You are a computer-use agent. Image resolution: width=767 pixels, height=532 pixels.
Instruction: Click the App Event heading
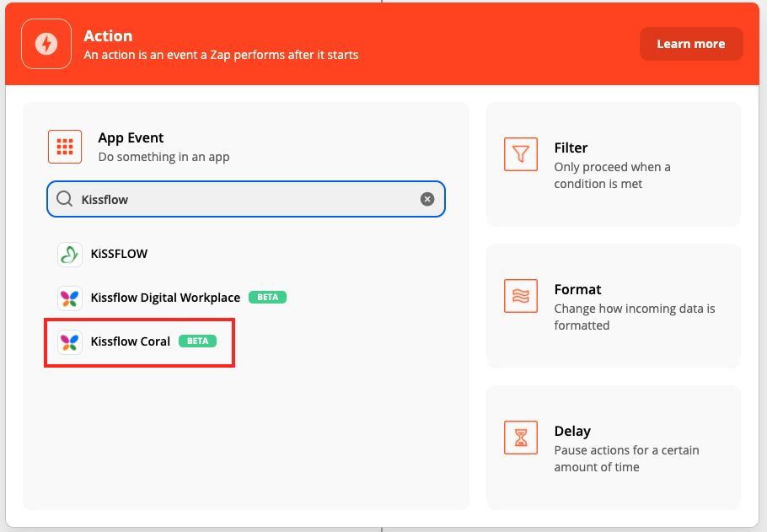131,138
